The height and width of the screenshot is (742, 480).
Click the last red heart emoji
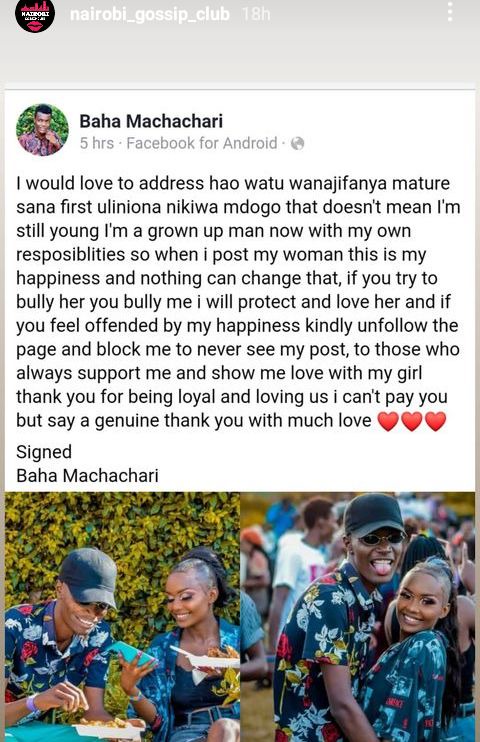coord(436,421)
